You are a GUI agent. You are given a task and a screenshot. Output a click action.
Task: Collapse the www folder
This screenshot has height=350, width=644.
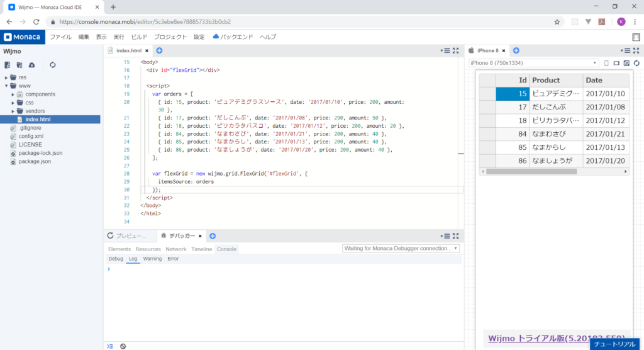(x=6, y=86)
